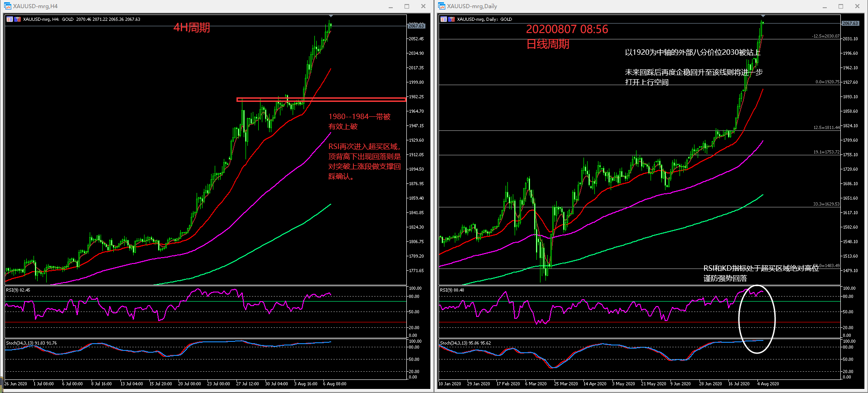Click the 2067.63 current price tag in Daily
The width and height of the screenshot is (868, 393).
pos(850,23)
